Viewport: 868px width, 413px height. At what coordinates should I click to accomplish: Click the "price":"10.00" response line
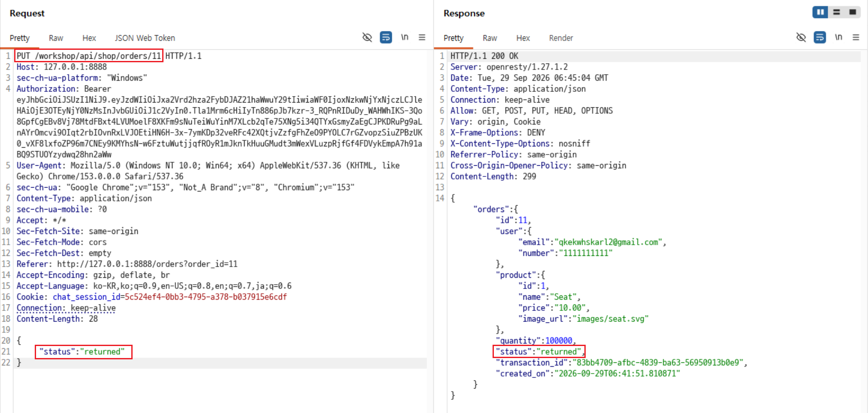click(554, 308)
